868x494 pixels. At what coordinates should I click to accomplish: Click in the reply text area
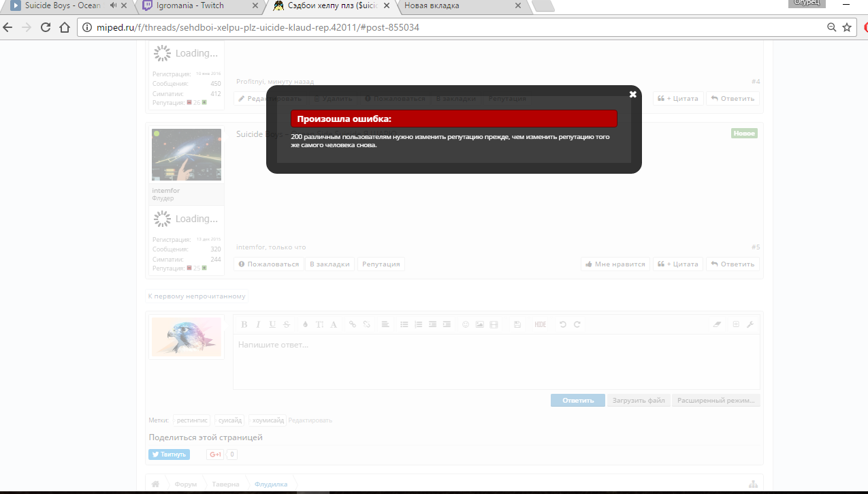coord(496,361)
